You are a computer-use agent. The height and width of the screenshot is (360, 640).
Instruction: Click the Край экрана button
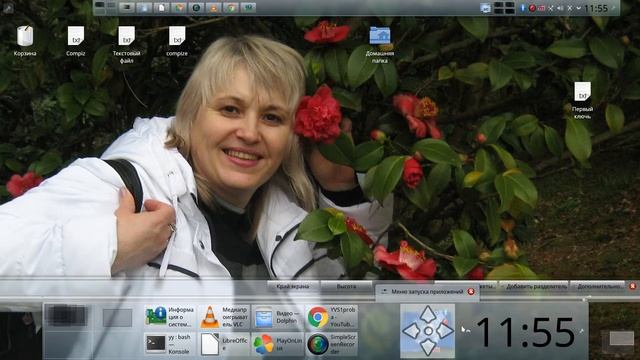[x=293, y=287]
